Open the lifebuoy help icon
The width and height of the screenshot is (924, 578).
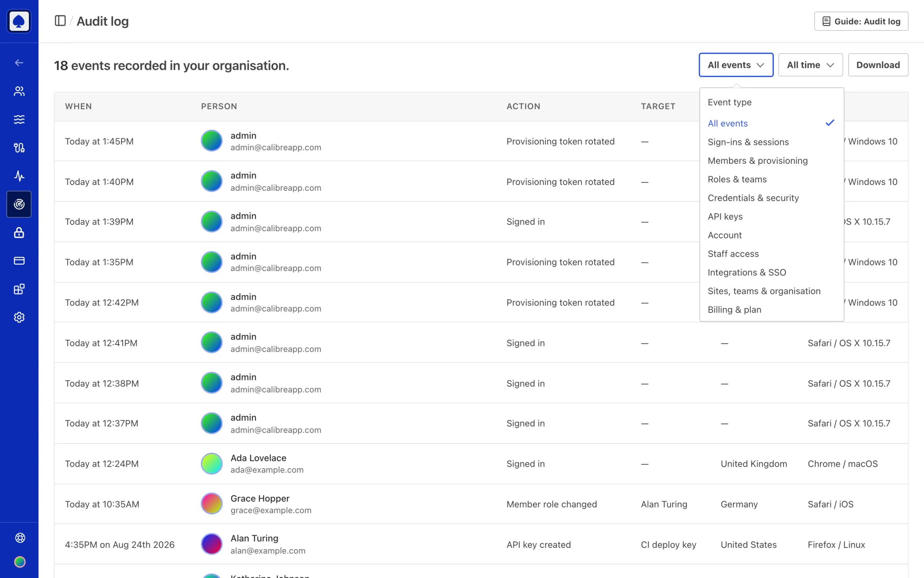coord(20,538)
